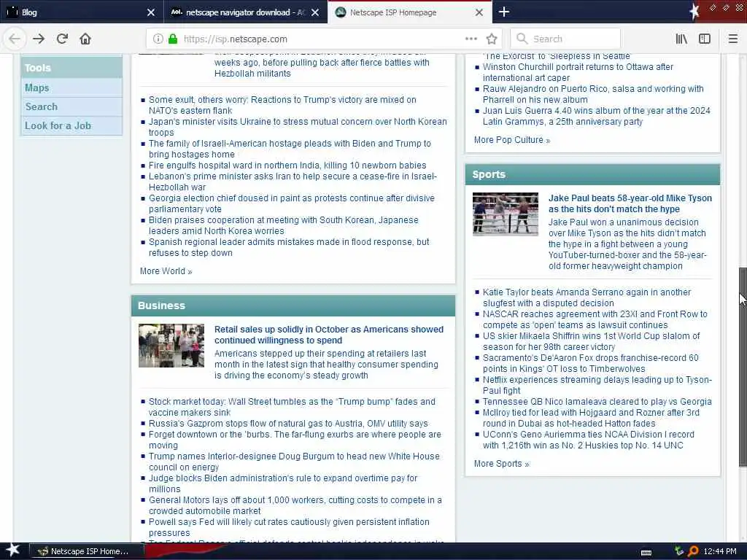Screen dimensions: 747x560
Task: Reload the page with the refresh icon
Action: 62,39
